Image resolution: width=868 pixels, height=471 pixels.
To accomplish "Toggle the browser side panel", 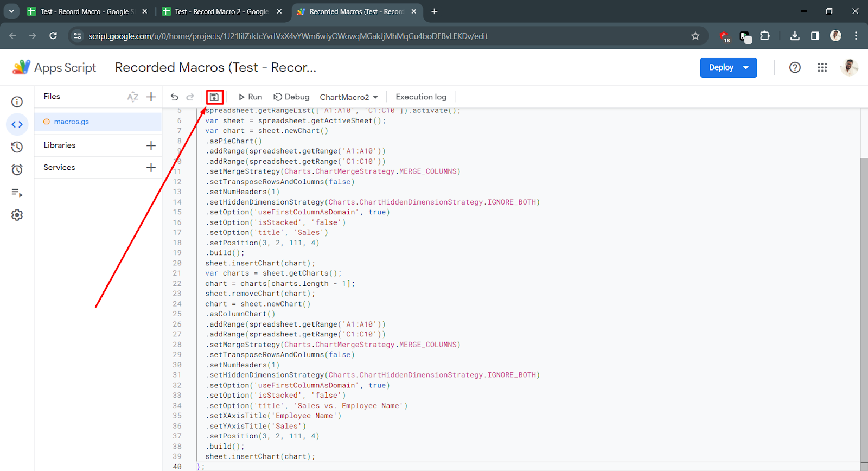I will [x=815, y=36].
